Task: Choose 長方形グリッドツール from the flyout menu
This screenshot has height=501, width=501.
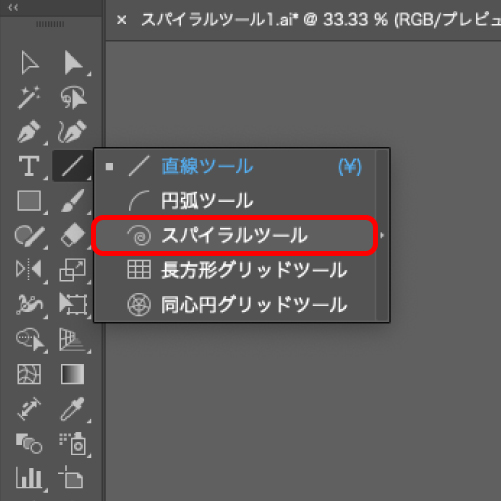Action: tap(235, 270)
